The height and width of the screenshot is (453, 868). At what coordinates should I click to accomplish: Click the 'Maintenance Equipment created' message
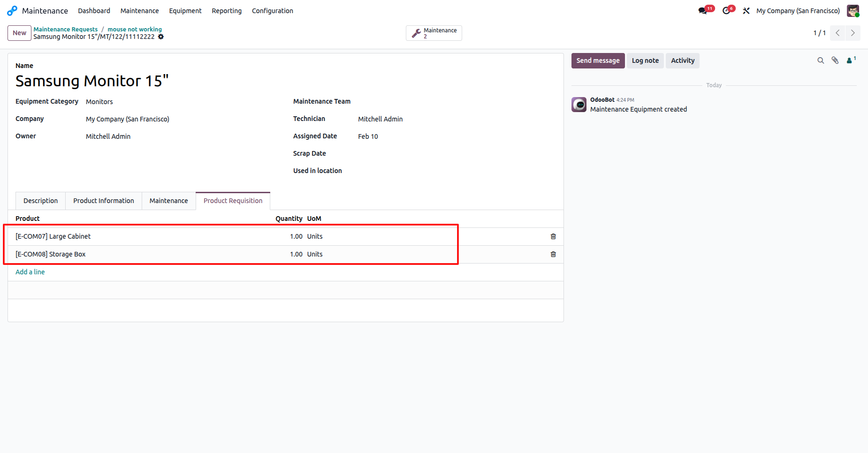point(639,109)
